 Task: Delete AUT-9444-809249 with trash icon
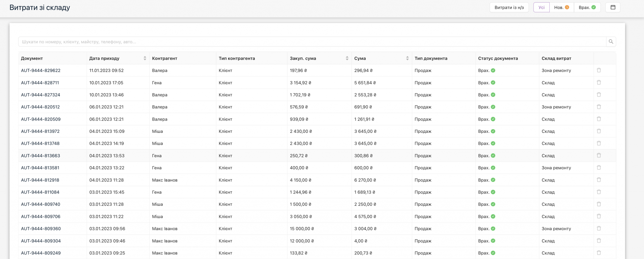(x=599, y=253)
